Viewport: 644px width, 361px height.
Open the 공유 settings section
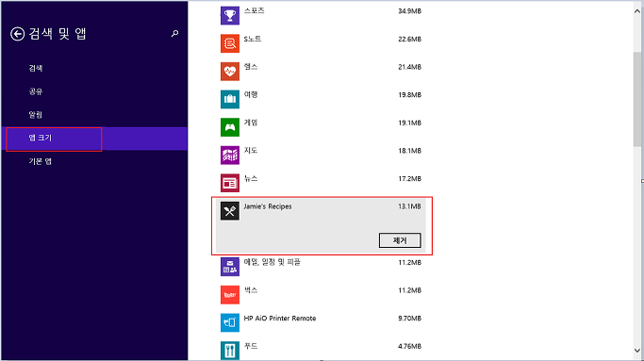coord(36,91)
